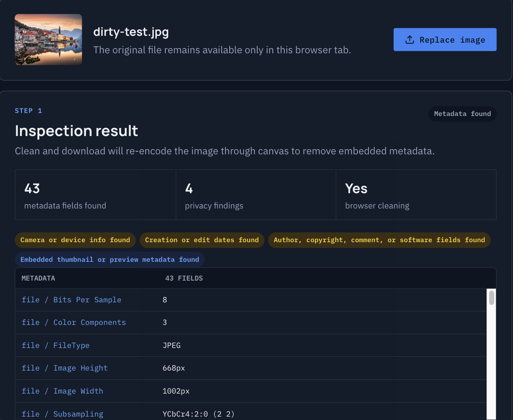513x420 pixels.
Task: Click the Author, copyright, comment tag
Action: pos(379,240)
